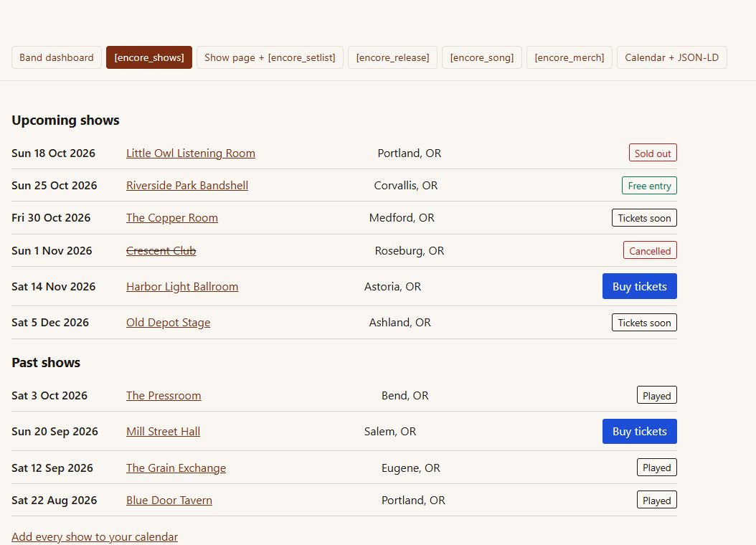Viewport: 756px width, 545px height.
Task: Open the Little Owl Listening Room link
Action: click(x=191, y=153)
